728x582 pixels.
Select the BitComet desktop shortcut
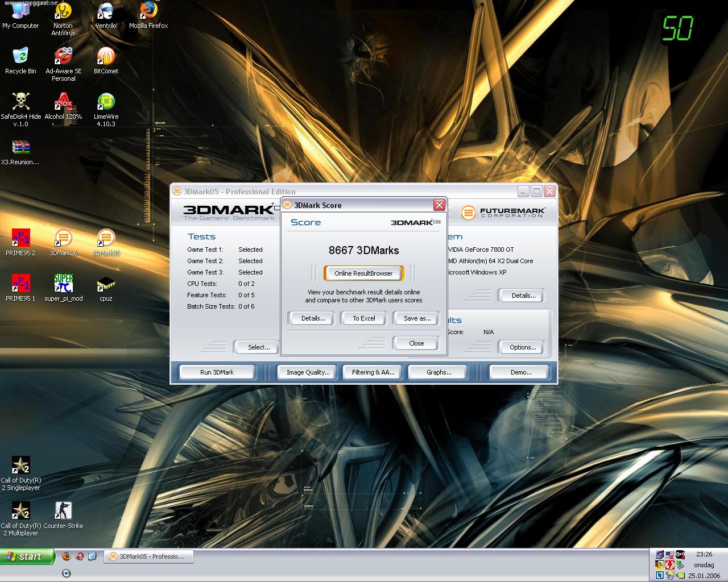[106, 61]
